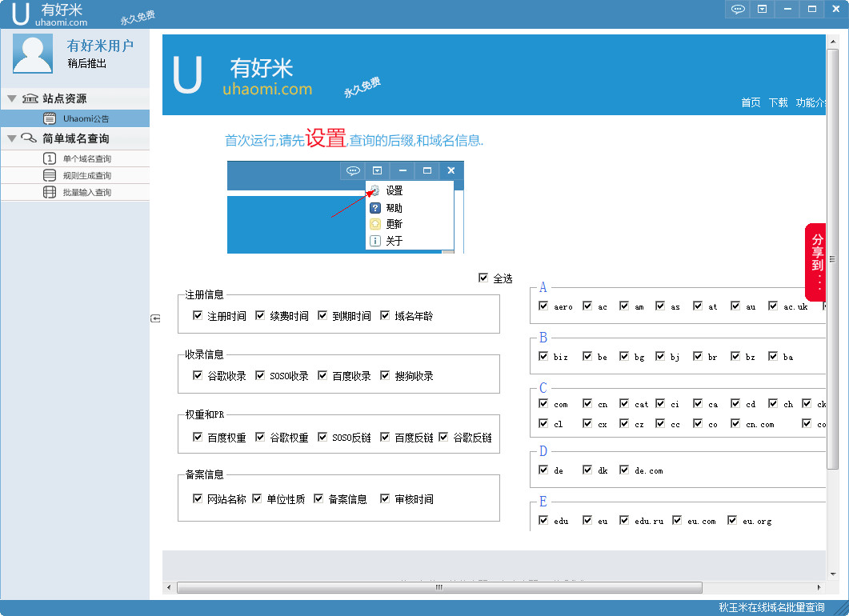This screenshot has width=849, height=616.
Task: Click the vertical scrollbar thumb
Action: [832, 258]
